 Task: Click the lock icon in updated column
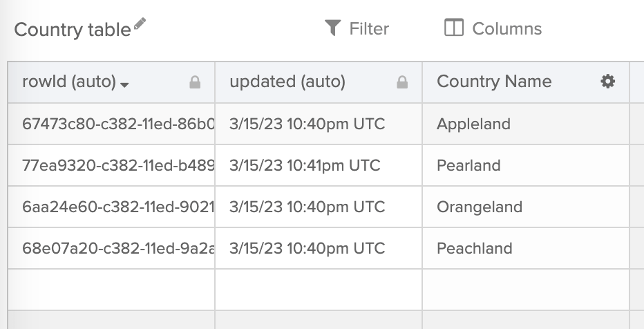(402, 82)
